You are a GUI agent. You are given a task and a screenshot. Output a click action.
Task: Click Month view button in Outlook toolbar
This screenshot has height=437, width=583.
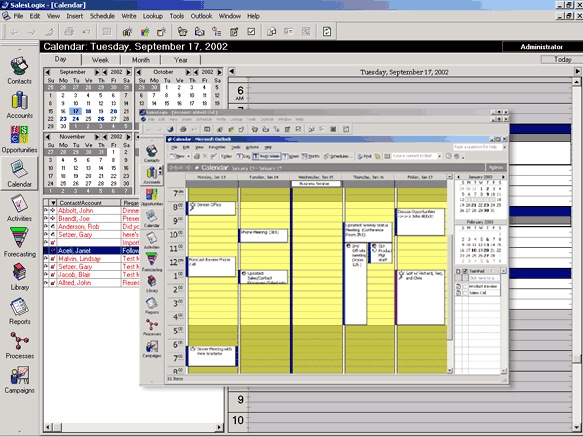pyautogui.click(x=311, y=156)
